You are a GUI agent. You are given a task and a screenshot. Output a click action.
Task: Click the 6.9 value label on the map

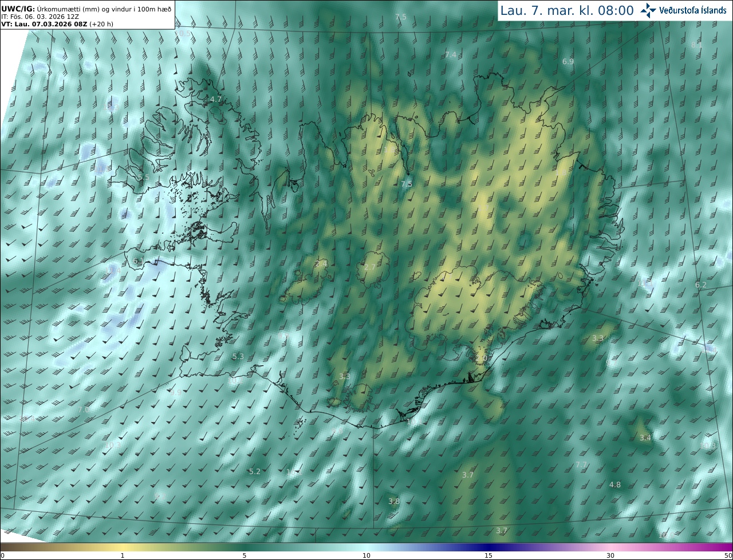click(x=568, y=61)
